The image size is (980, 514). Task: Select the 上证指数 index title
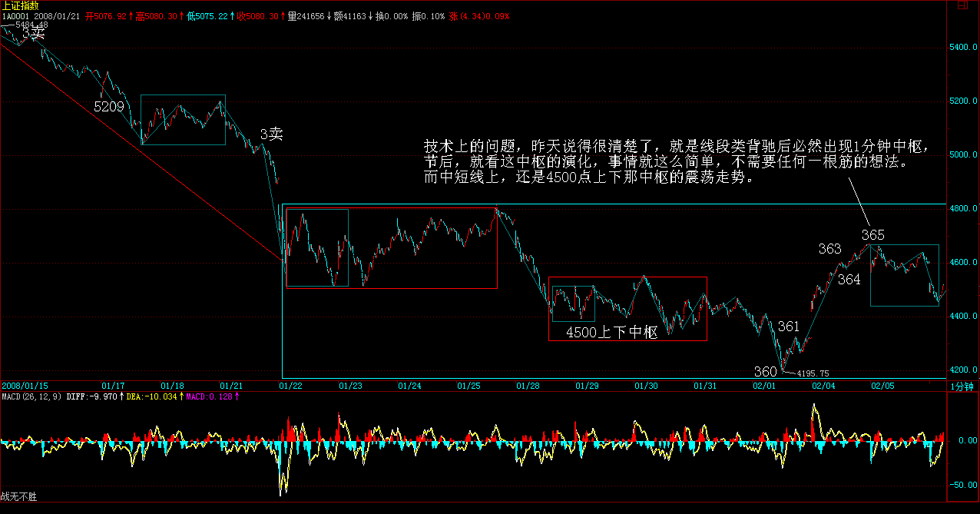pos(19,5)
